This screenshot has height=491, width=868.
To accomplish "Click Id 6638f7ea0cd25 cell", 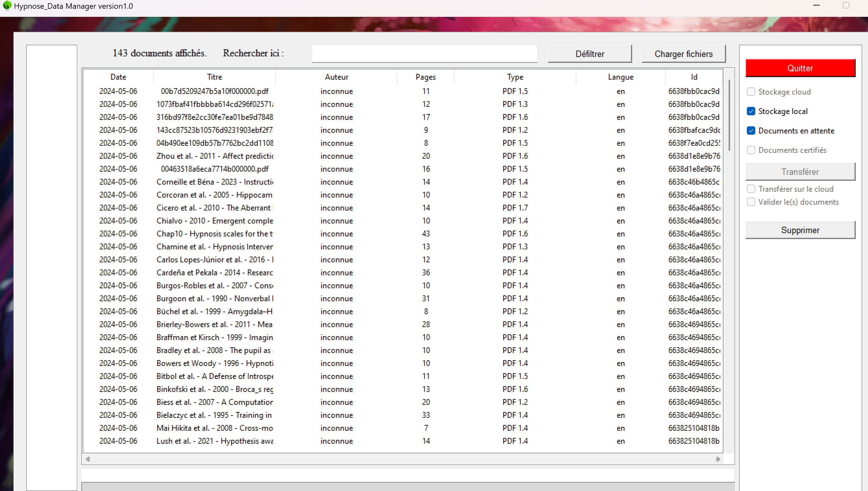I will 694,143.
